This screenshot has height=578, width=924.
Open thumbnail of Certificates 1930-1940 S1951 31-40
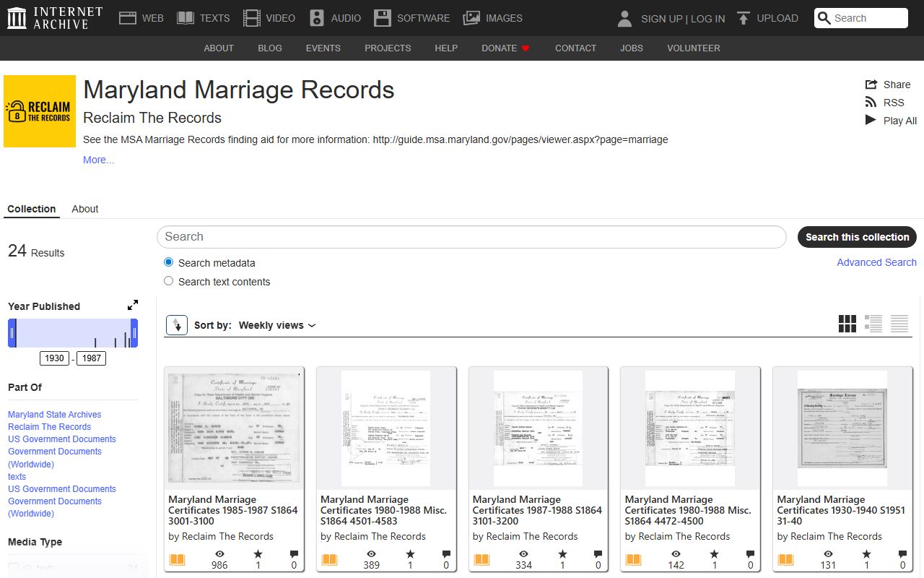click(x=842, y=427)
